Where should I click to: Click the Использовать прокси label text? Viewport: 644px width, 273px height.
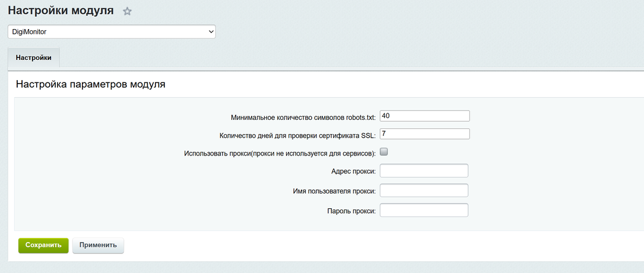(x=280, y=154)
